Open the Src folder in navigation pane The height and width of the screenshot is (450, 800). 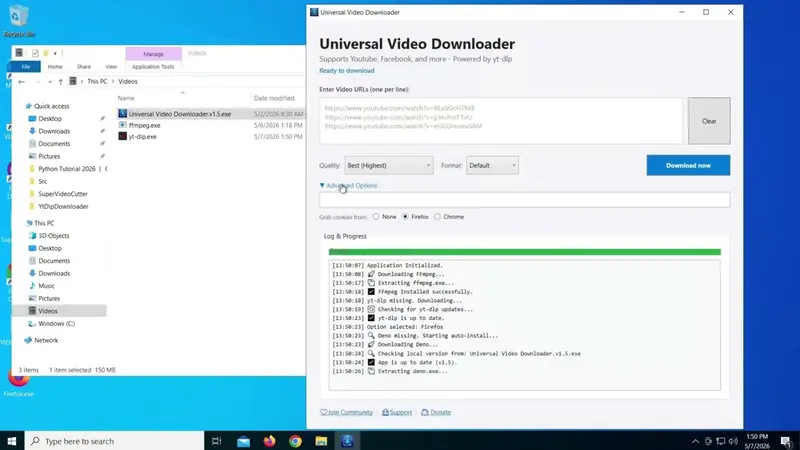42,181
